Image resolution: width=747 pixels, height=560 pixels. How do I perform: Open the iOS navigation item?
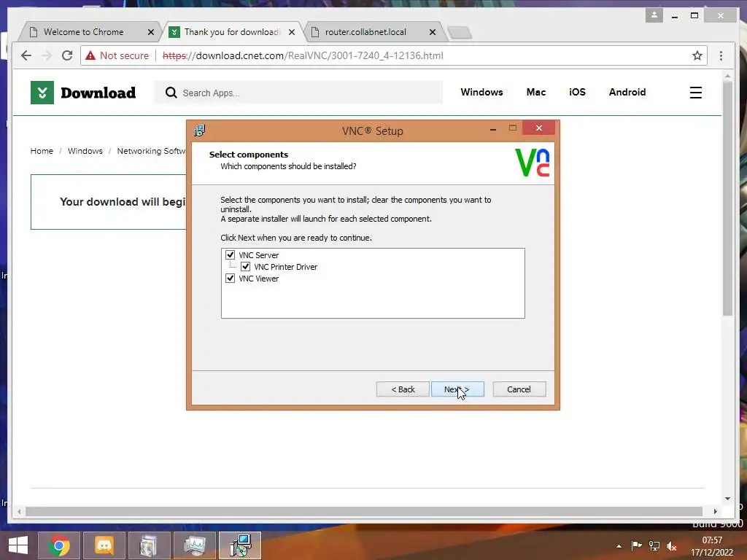click(578, 92)
